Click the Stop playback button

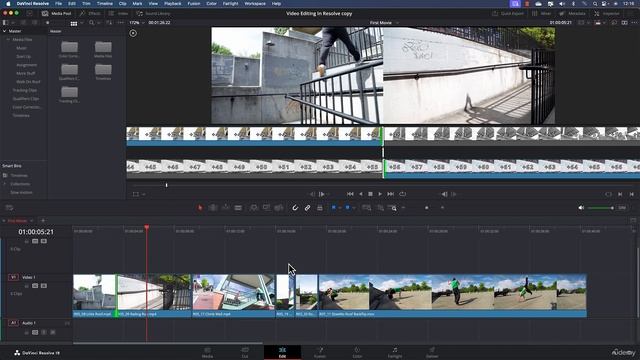pos(370,194)
